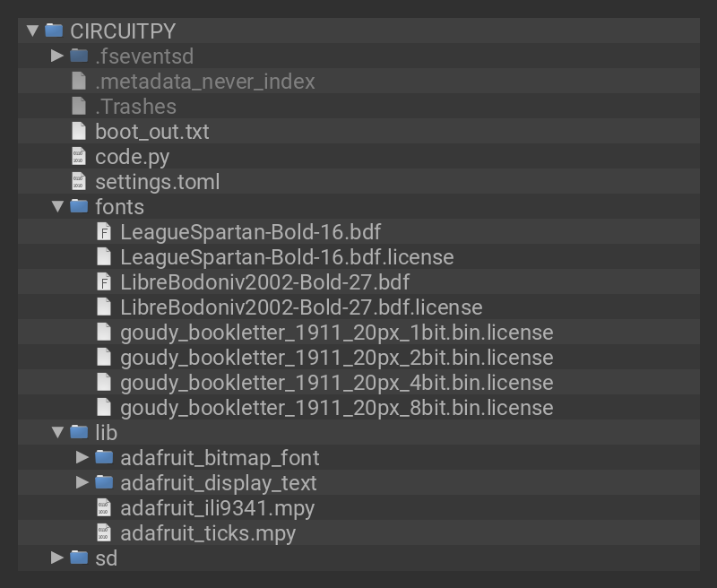Click the CIRCUITPY drive folder icon
Screen dimensions: 717x588
click(54, 30)
